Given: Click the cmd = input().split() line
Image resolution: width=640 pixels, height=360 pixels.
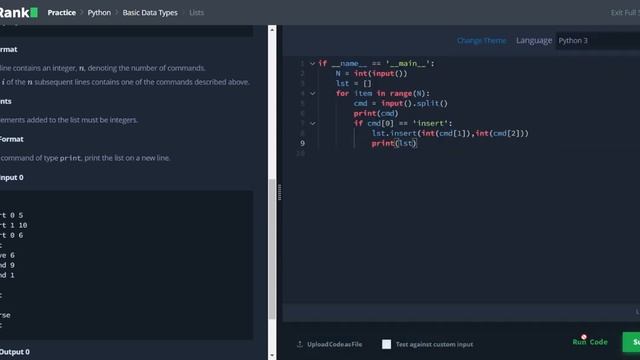Looking at the screenshot, I should [x=400, y=104].
